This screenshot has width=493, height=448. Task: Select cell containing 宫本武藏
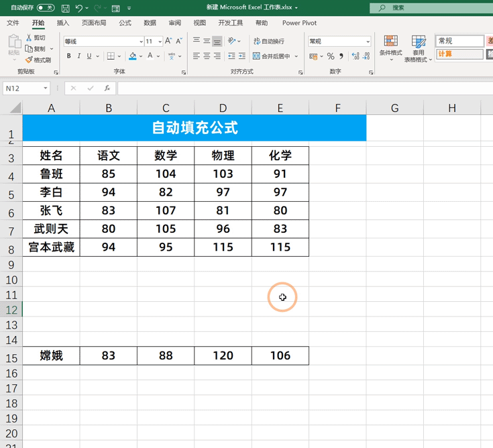(51, 247)
